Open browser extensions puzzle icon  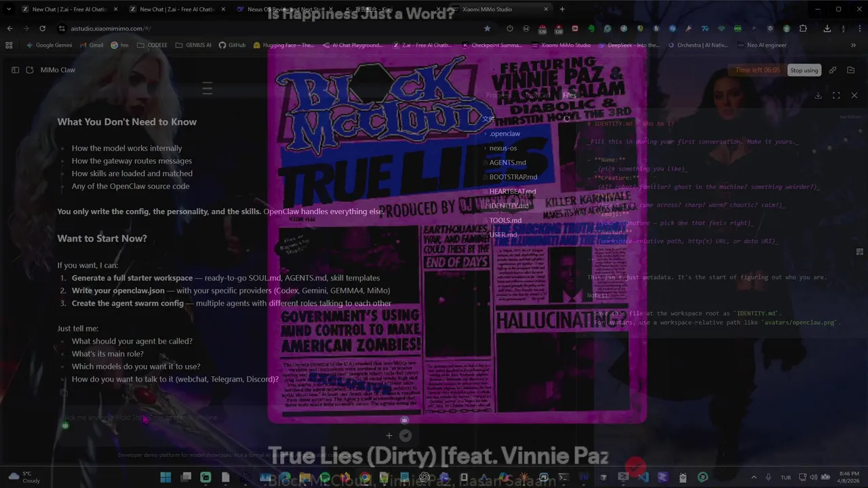click(803, 28)
